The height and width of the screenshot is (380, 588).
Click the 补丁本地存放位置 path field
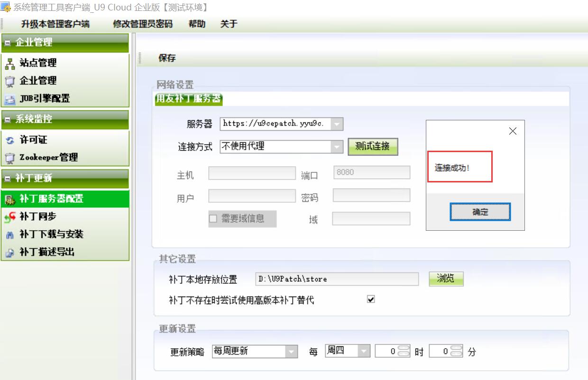(337, 279)
